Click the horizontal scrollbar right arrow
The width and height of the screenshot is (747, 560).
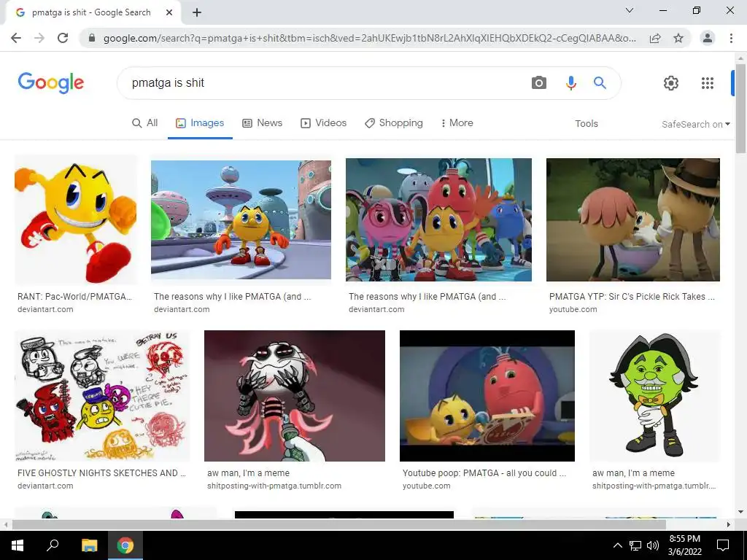[729, 524]
